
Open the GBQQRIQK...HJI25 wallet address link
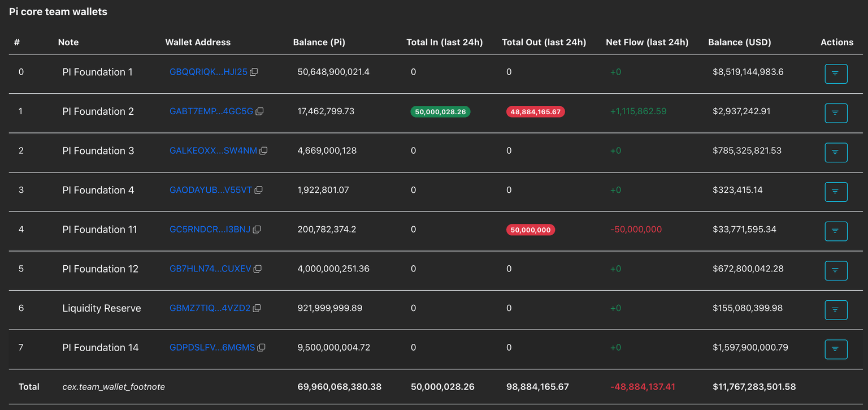coord(208,72)
